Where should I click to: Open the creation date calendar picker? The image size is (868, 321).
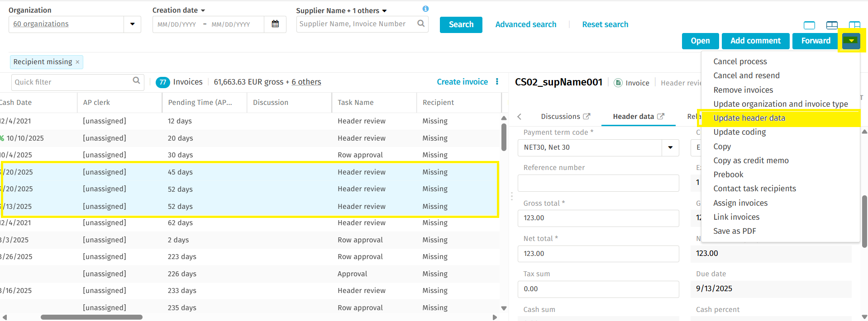pyautogui.click(x=275, y=24)
